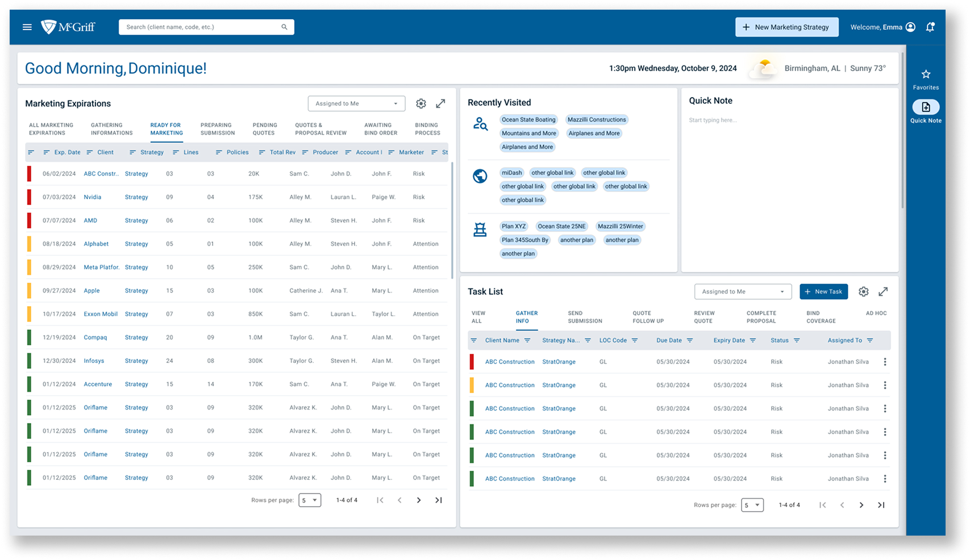Filter the Expiry Date column

(753, 340)
